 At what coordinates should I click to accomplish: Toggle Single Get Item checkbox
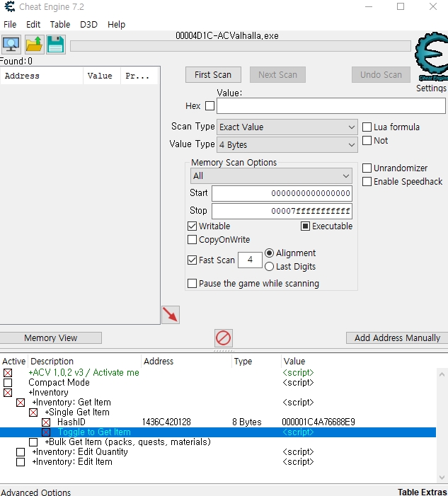pyautogui.click(x=33, y=413)
